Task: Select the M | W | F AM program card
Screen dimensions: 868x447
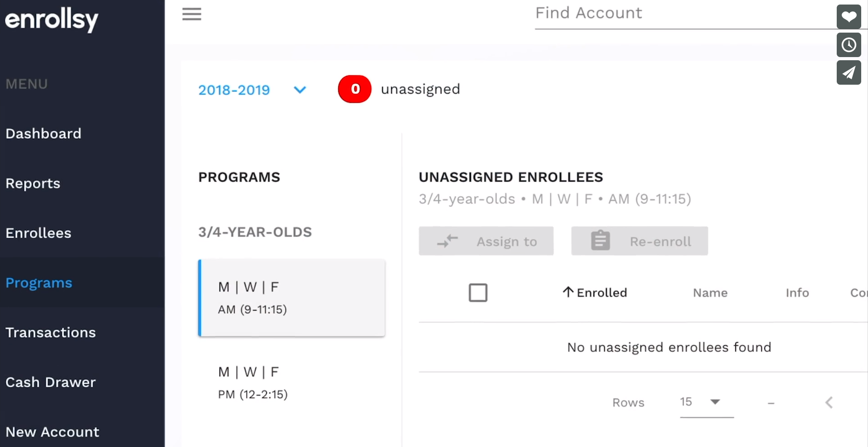Action: click(291, 298)
